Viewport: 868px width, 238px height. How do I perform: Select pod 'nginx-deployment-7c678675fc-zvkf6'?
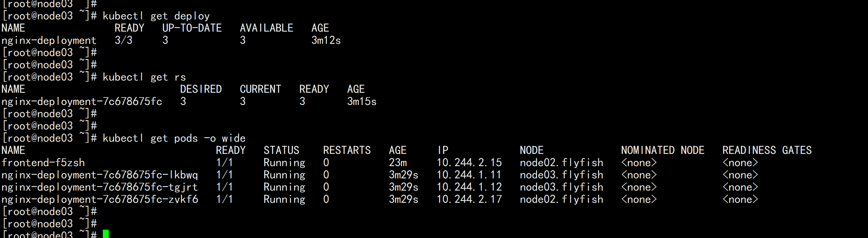pyautogui.click(x=100, y=199)
